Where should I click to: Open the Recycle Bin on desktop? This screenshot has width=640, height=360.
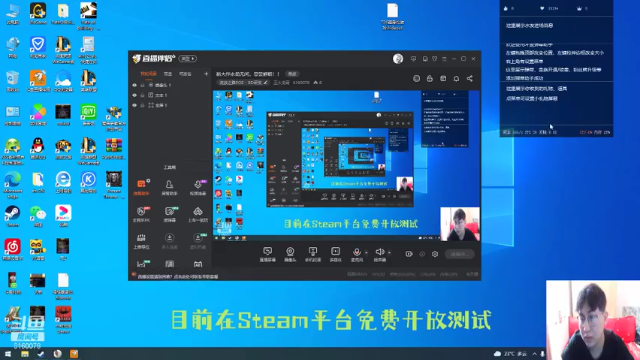pyautogui.click(x=12, y=80)
